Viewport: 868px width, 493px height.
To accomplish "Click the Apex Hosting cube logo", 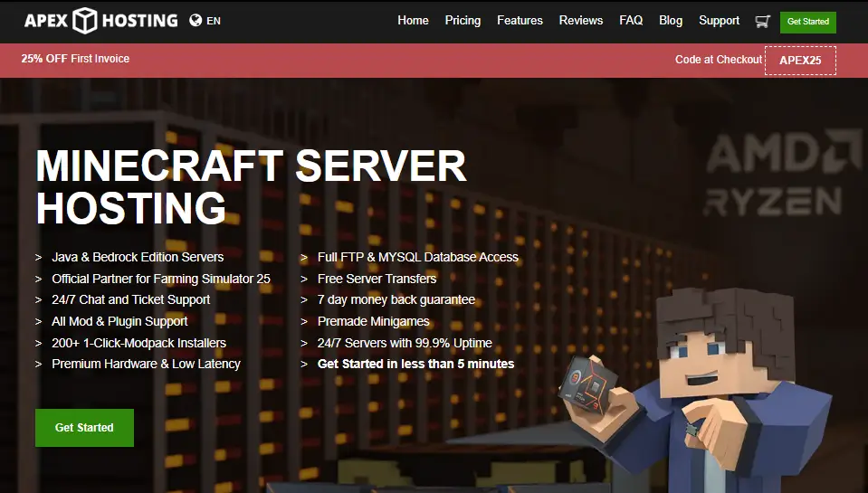I will [x=85, y=21].
